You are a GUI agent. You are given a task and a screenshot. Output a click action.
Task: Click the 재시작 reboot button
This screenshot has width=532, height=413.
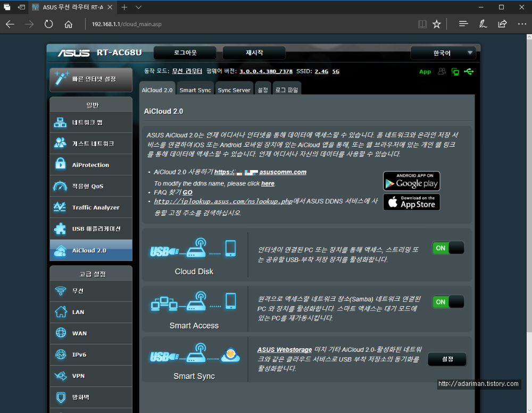coord(254,53)
